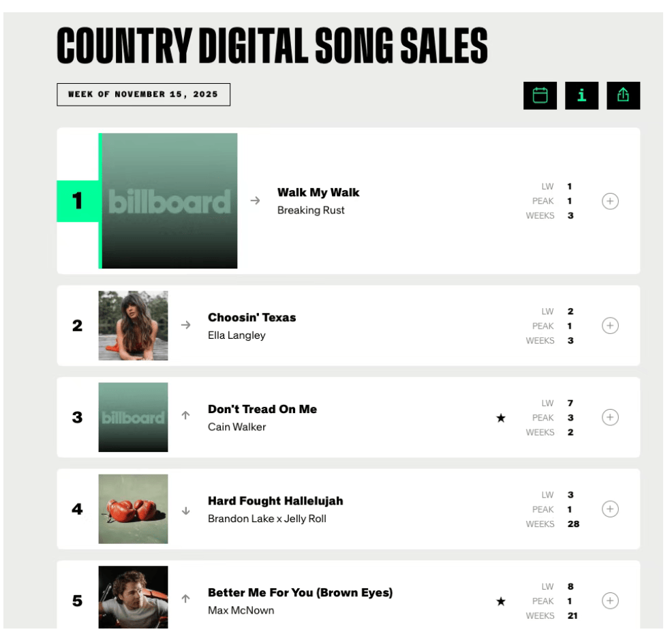Expand details for Walk My Walk
Image resolution: width=672 pixels, height=636 pixels.
click(x=610, y=201)
